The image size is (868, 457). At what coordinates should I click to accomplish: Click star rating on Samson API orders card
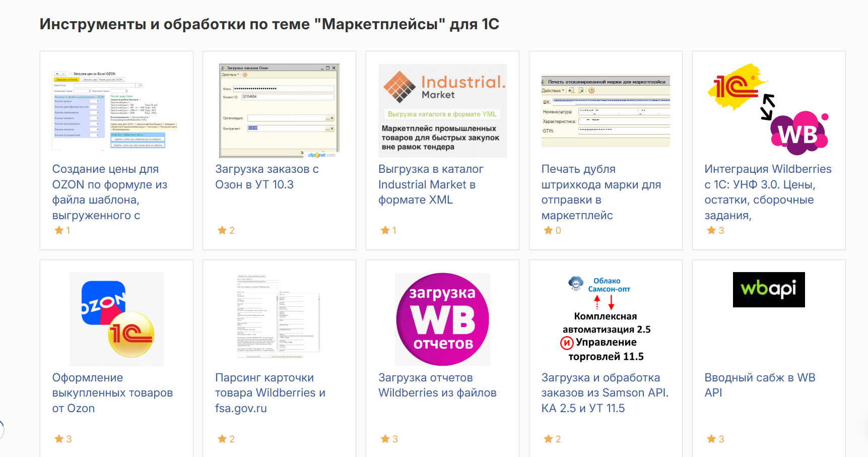553,439
